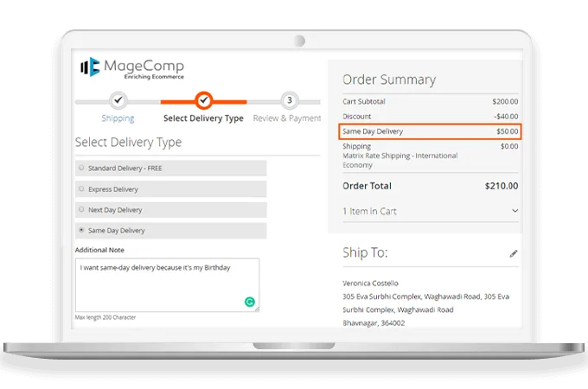
Task: Click the Shipping step checkmark circle
Action: [118, 100]
